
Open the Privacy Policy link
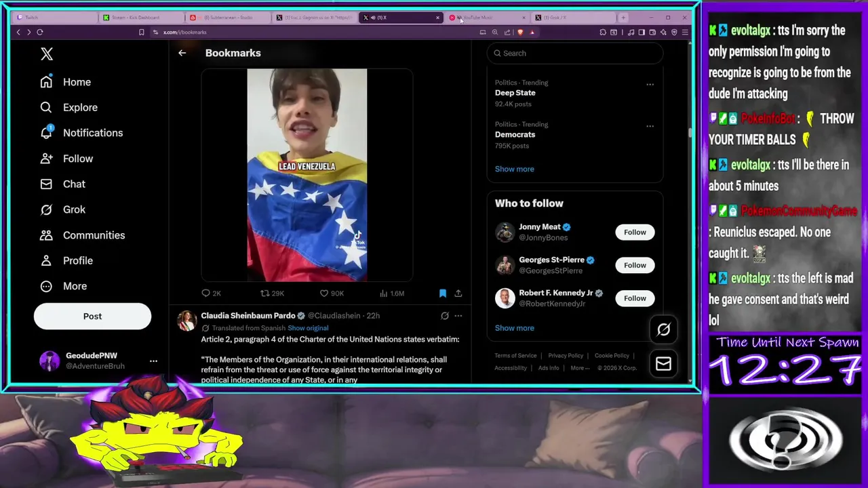pos(566,356)
